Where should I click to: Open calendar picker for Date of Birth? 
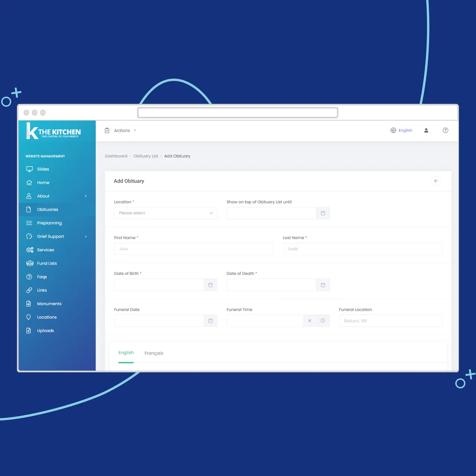(210, 285)
